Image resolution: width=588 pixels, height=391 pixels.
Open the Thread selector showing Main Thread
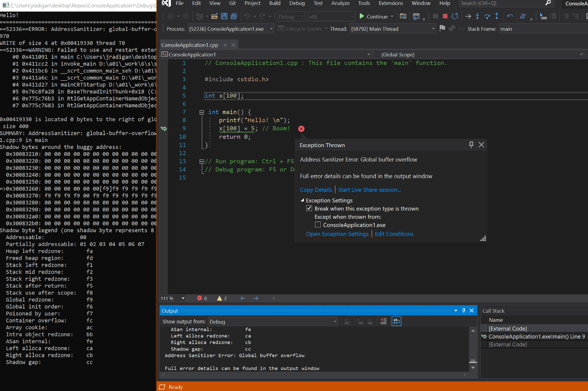tap(391, 29)
